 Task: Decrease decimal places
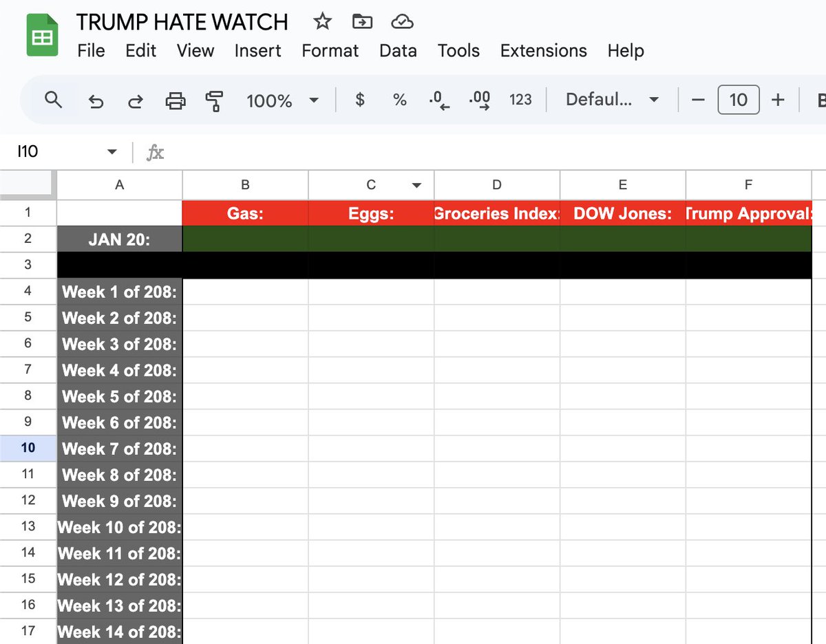tap(439, 100)
